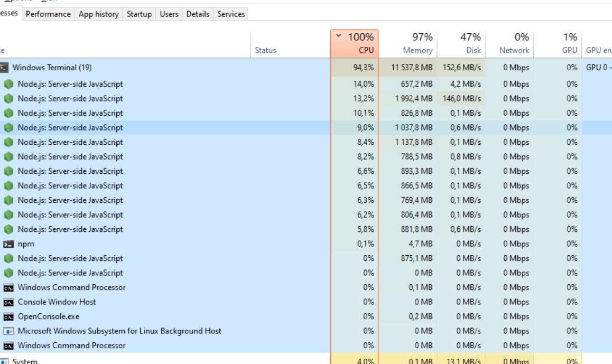Go to the Users tab

pyautogui.click(x=169, y=14)
